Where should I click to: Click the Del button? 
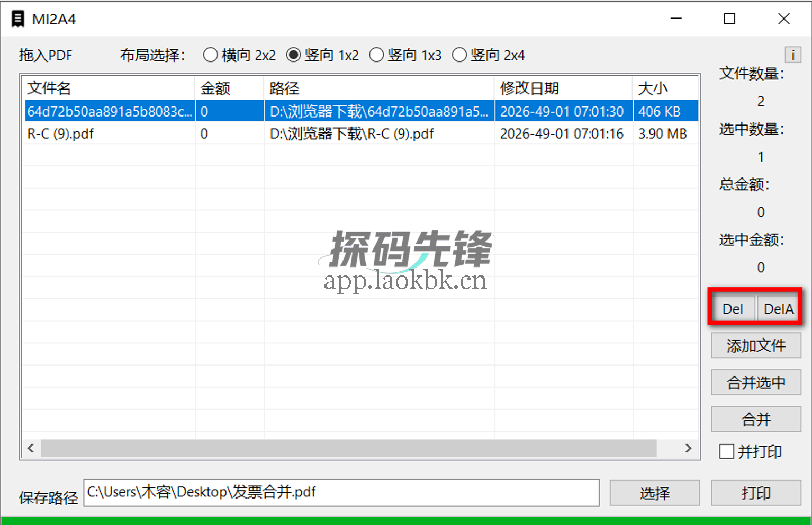click(733, 308)
